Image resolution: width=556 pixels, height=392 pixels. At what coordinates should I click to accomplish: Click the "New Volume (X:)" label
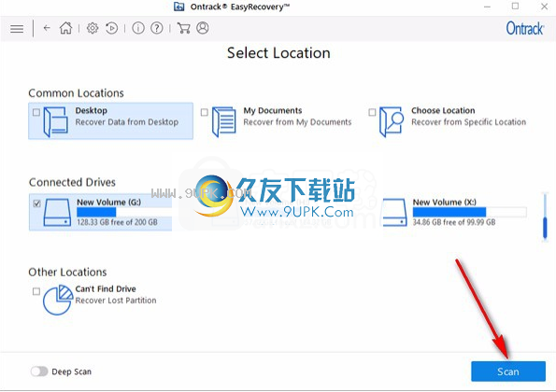(445, 203)
